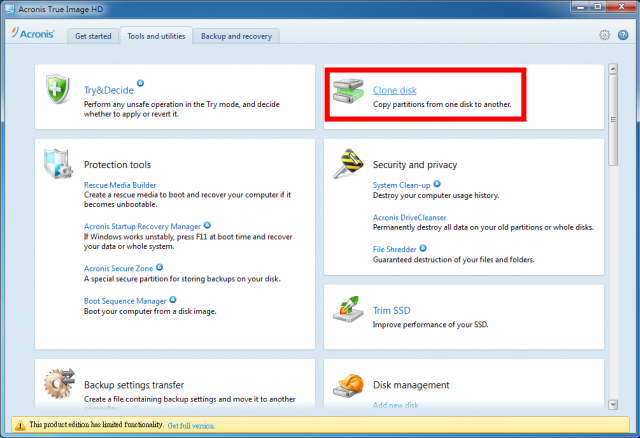Open the Try&Decide link
640x438 pixels.
click(109, 90)
